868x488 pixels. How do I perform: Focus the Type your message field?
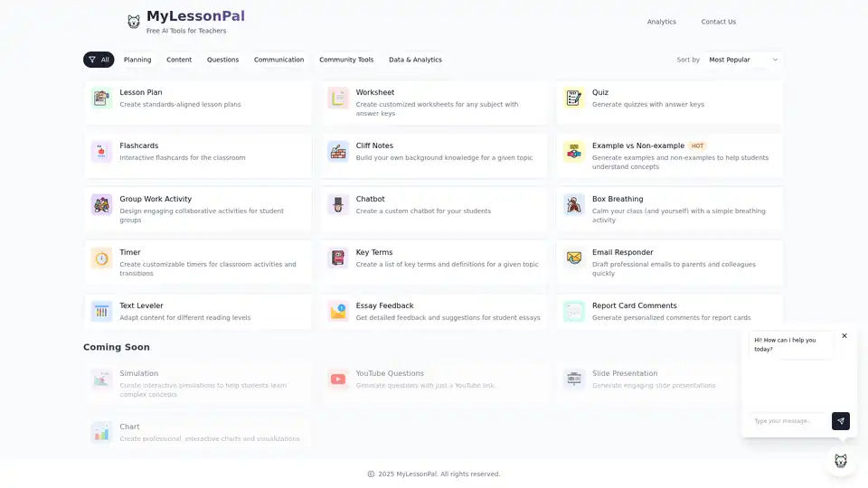click(788, 421)
